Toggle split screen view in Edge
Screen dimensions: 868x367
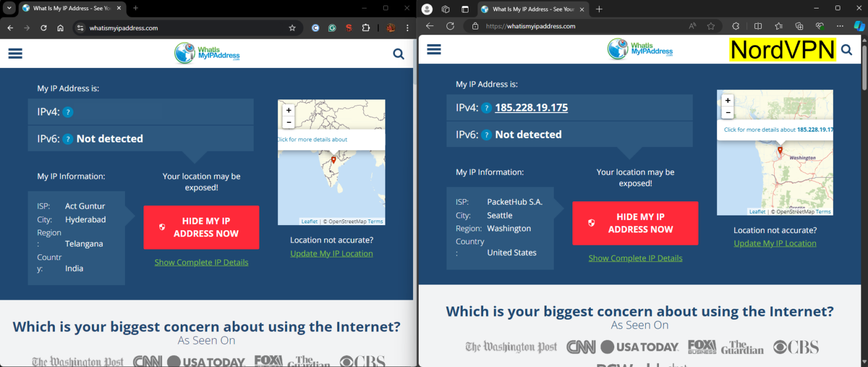[x=758, y=25]
